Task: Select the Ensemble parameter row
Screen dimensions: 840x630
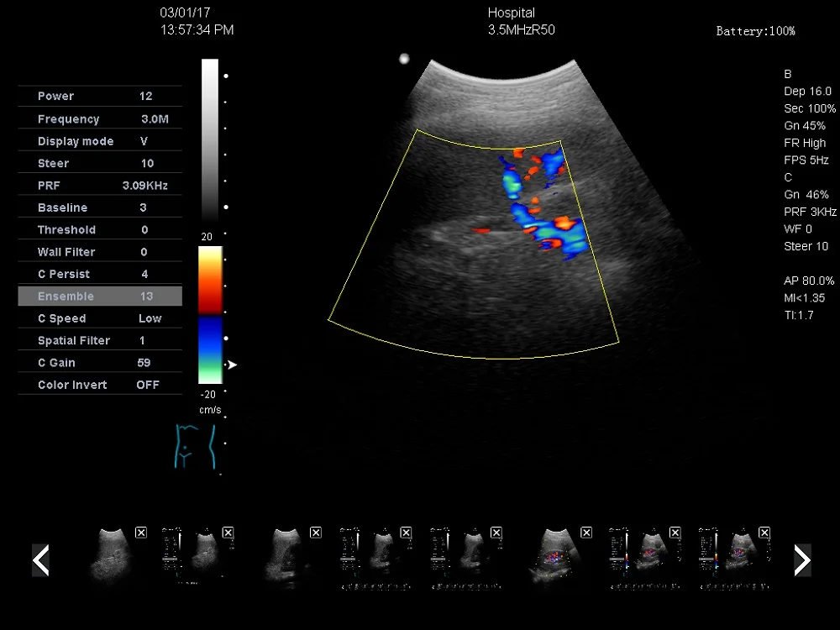Action: (x=100, y=297)
